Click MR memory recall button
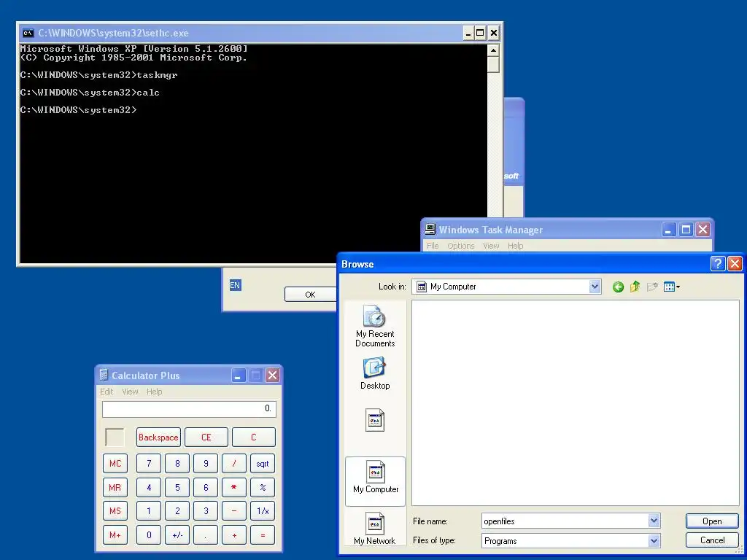The image size is (747, 560). 115,487
